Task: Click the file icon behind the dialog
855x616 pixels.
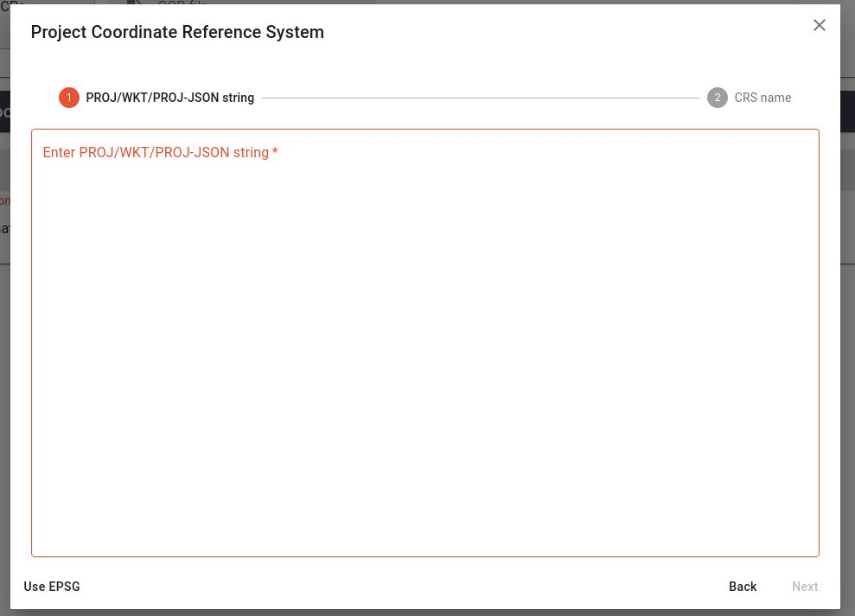Action: point(134,3)
